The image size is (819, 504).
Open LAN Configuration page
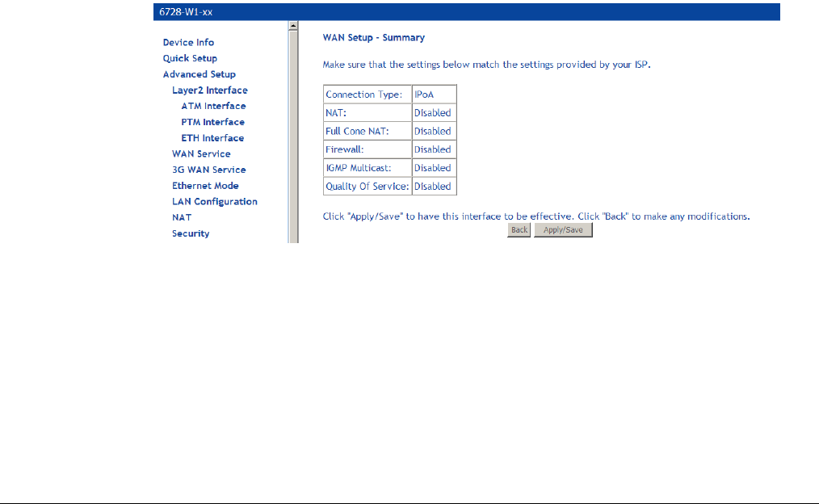coord(215,202)
